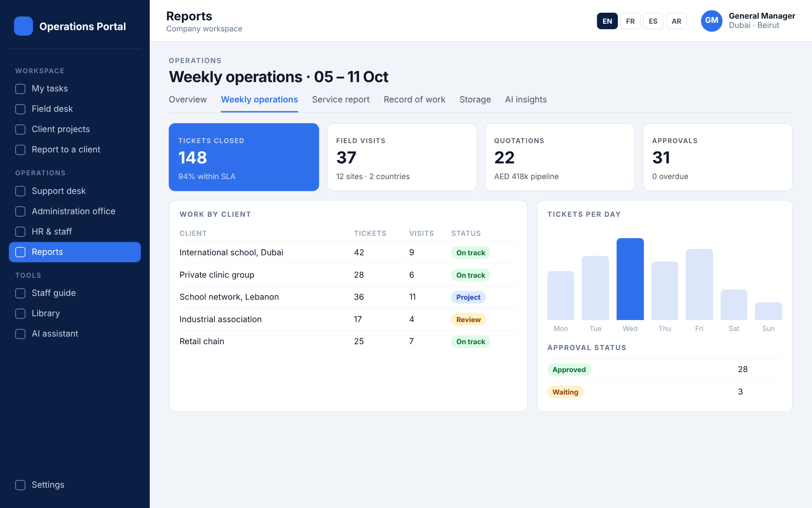812x508 pixels.
Task: Open the Quotations 22 card
Action: pos(560,157)
